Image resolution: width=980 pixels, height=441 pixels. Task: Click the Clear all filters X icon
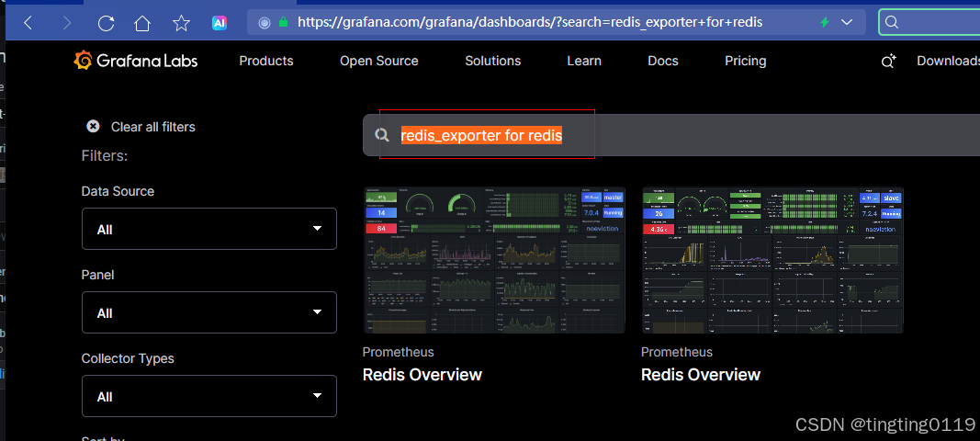tap(93, 127)
